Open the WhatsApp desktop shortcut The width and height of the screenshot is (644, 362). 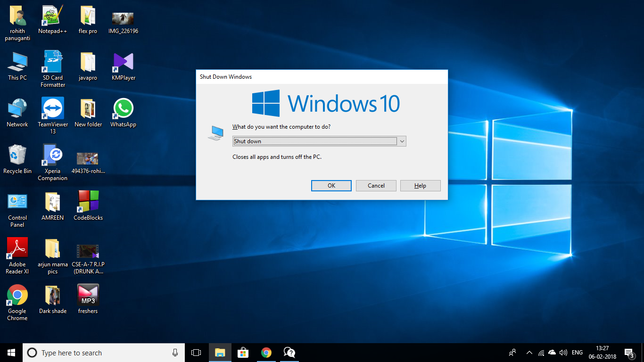click(x=123, y=107)
